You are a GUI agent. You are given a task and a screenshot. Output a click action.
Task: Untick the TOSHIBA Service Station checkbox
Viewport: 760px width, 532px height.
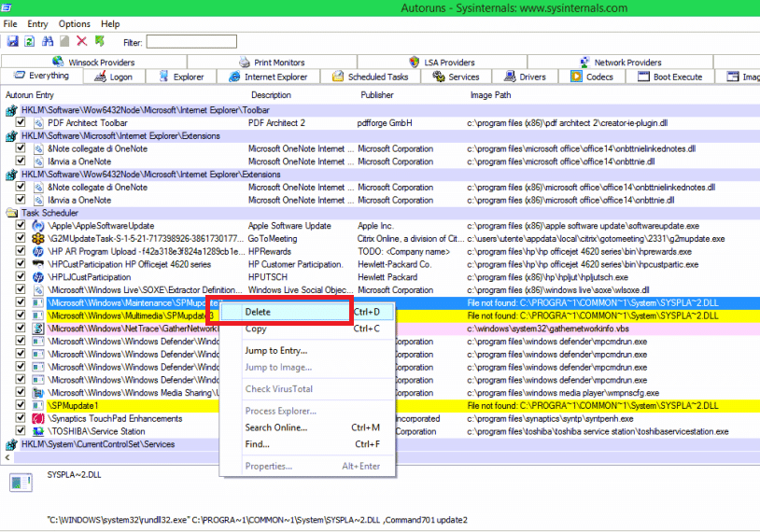21,431
